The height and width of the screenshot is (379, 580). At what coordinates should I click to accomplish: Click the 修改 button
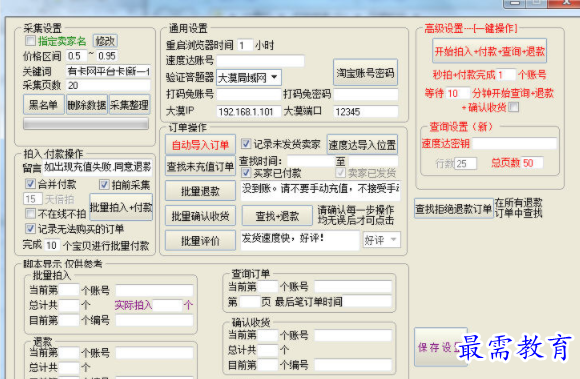click(x=105, y=41)
